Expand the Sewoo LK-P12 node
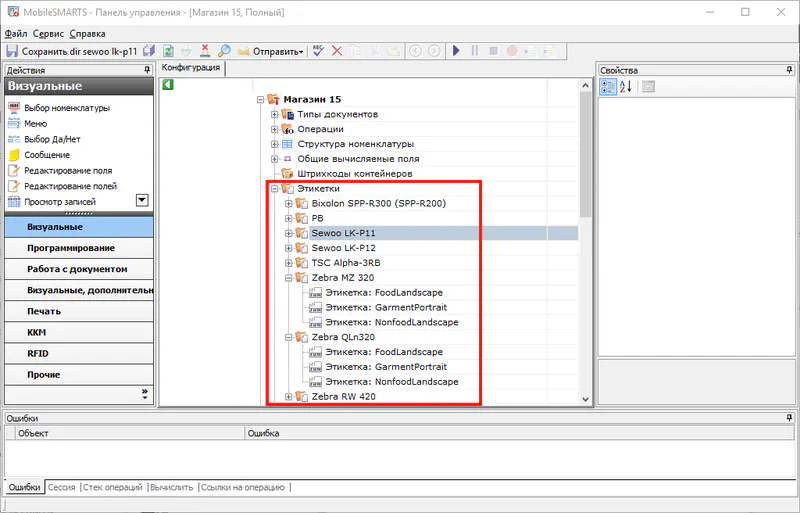The height and width of the screenshot is (513, 800). pyautogui.click(x=289, y=248)
